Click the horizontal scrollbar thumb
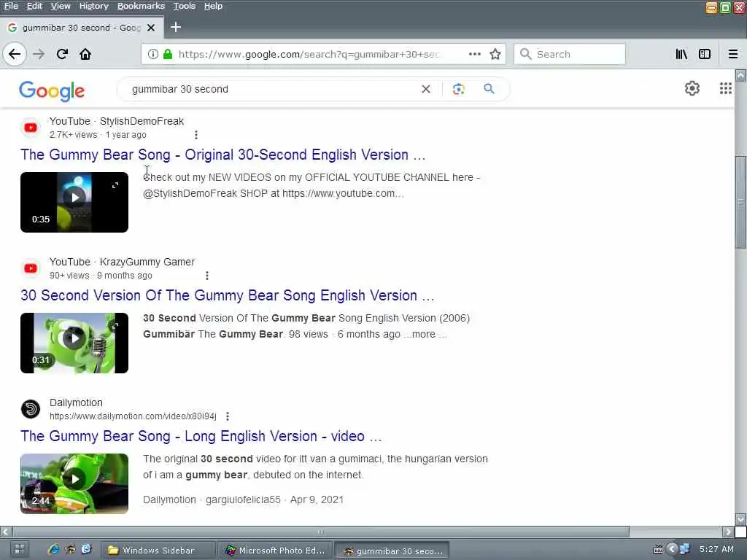This screenshot has width=747, height=560. pos(321,532)
